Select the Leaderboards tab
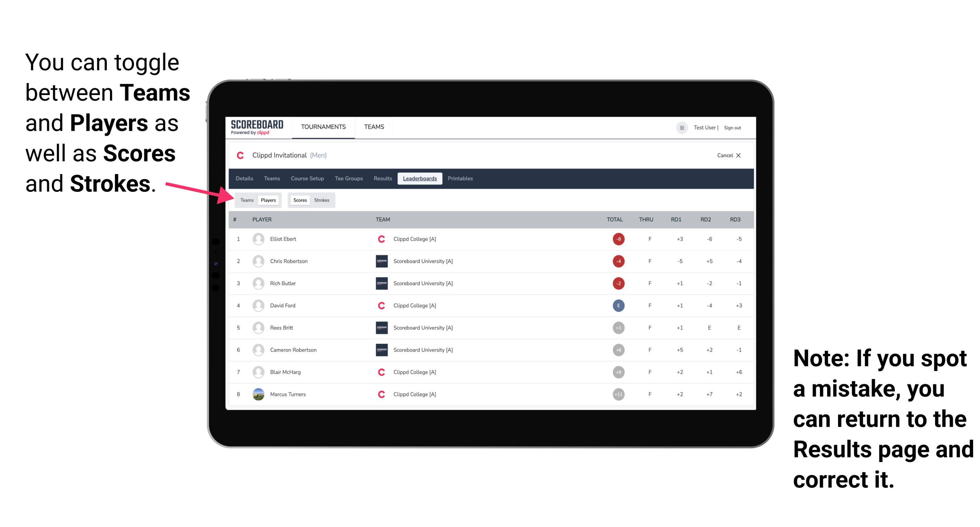The height and width of the screenshot is (527, 980). point(420,179)
